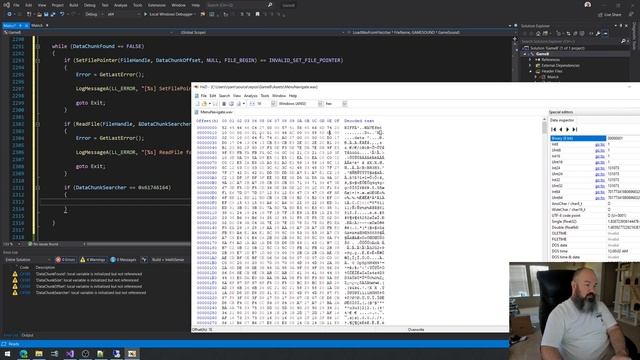Image resolution: width=640 pixels, height=360 pixels.
Task: Open Search menu in HxD
Action: pos(224,96)
